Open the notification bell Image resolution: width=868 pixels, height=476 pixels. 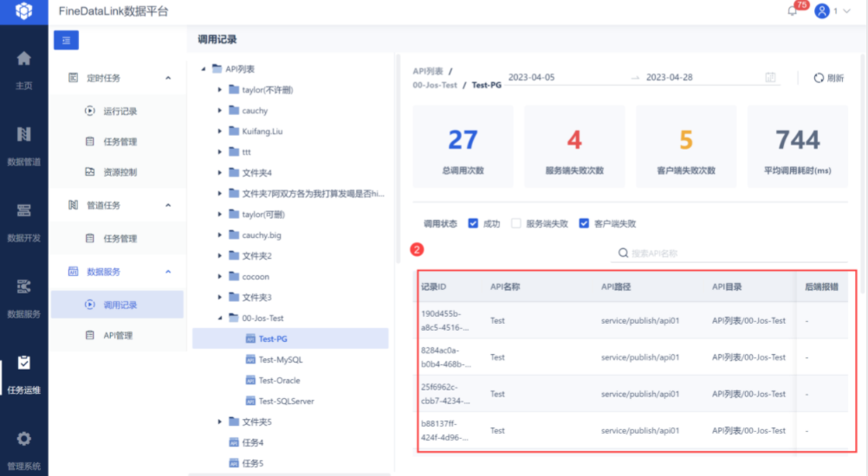click(x=792, y=10)
